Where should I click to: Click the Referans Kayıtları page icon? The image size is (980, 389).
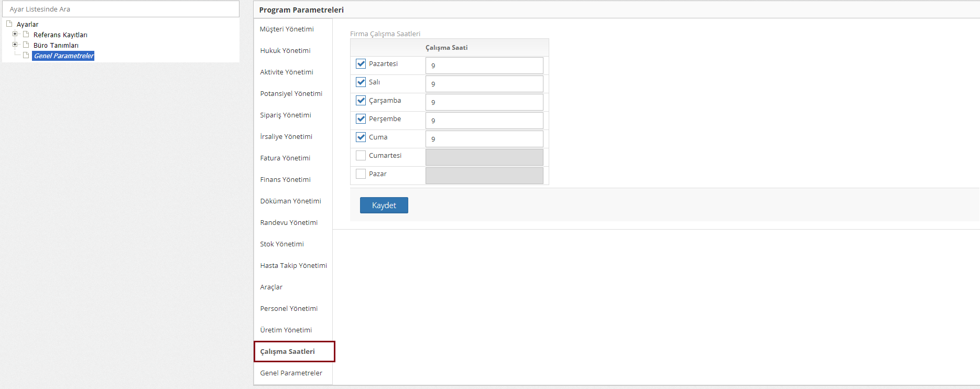pos(26,34)
